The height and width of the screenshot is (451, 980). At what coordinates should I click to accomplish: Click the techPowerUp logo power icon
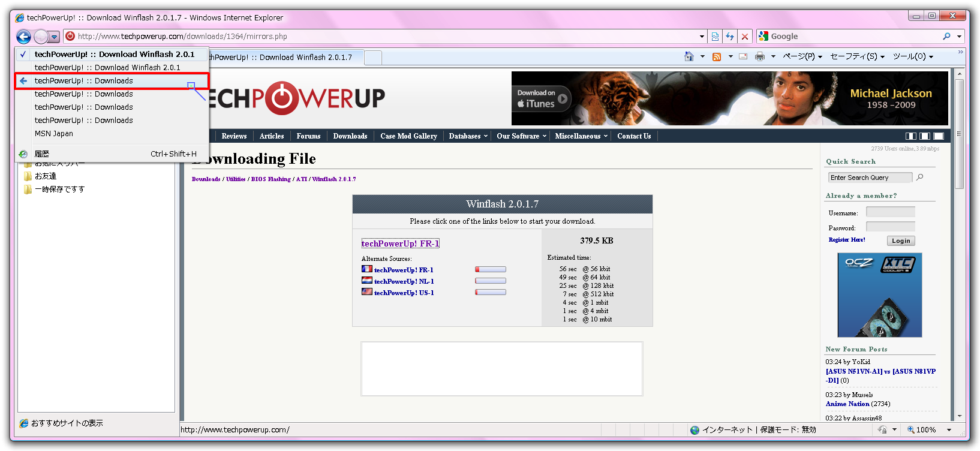click(x=282, y=98)
